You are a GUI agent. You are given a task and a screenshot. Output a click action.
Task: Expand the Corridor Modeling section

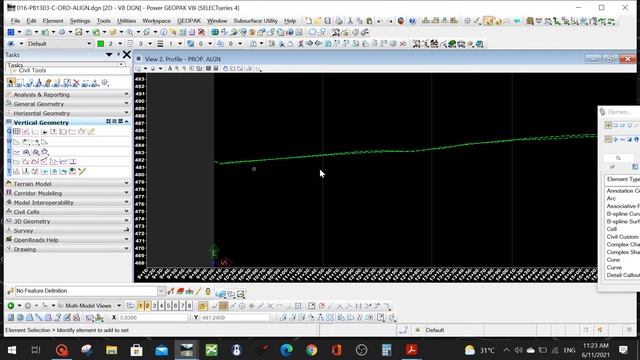[x=67, y=193]
